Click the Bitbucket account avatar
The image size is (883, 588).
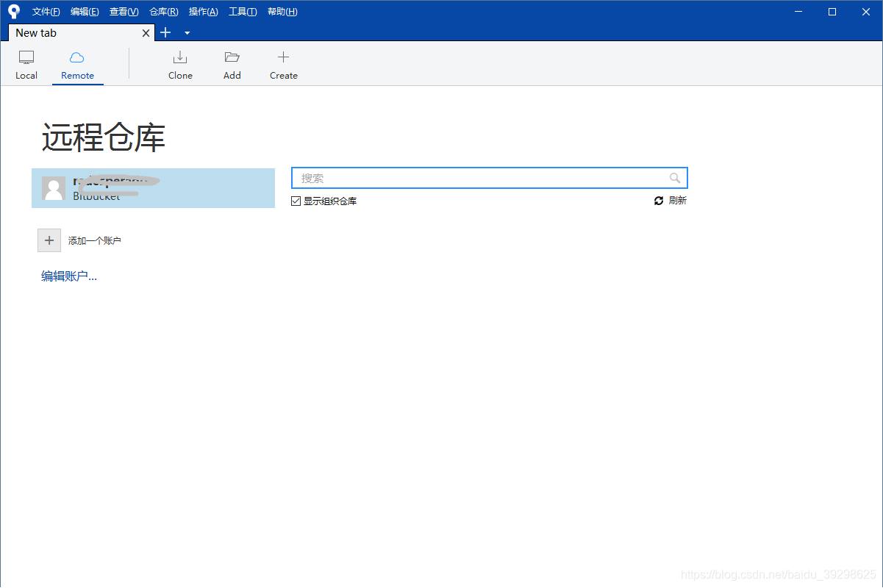pos(54,188)
